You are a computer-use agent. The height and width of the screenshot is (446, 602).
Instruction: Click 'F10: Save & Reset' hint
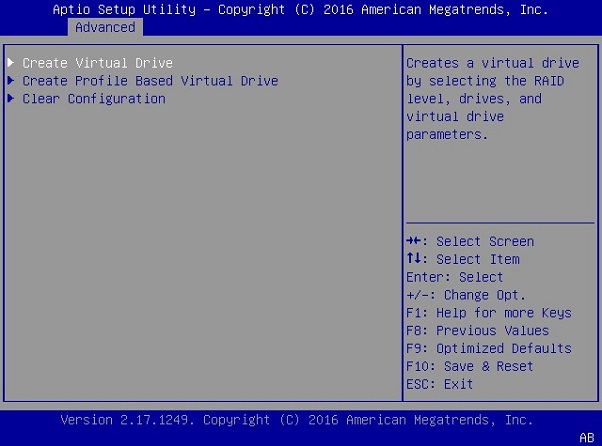[470, 366]
